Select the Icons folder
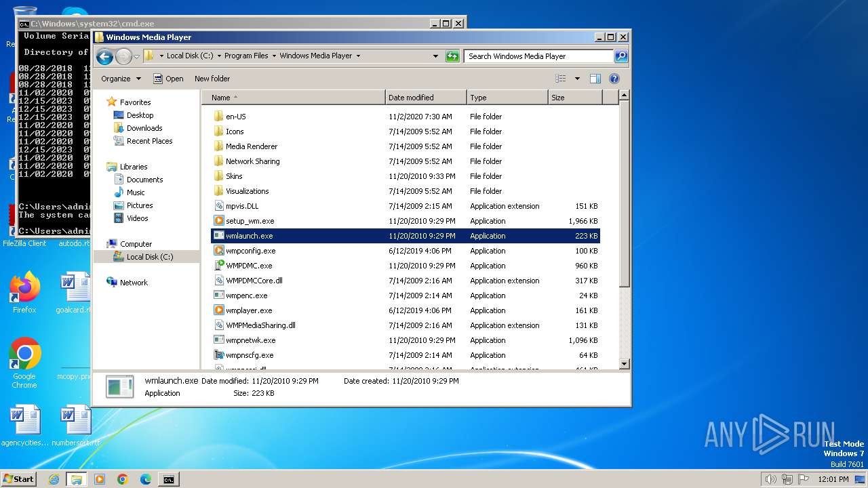 [235, 131]
